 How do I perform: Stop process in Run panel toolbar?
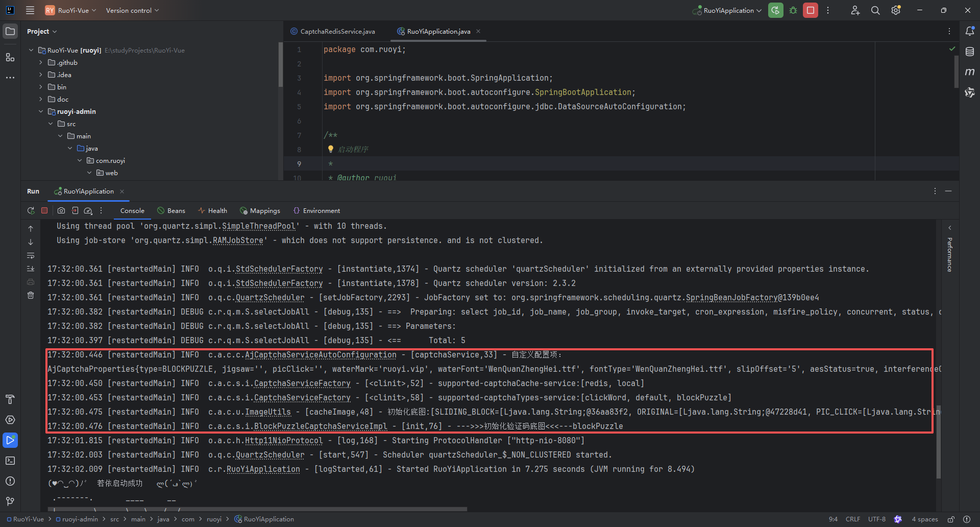tap(44, 210)
